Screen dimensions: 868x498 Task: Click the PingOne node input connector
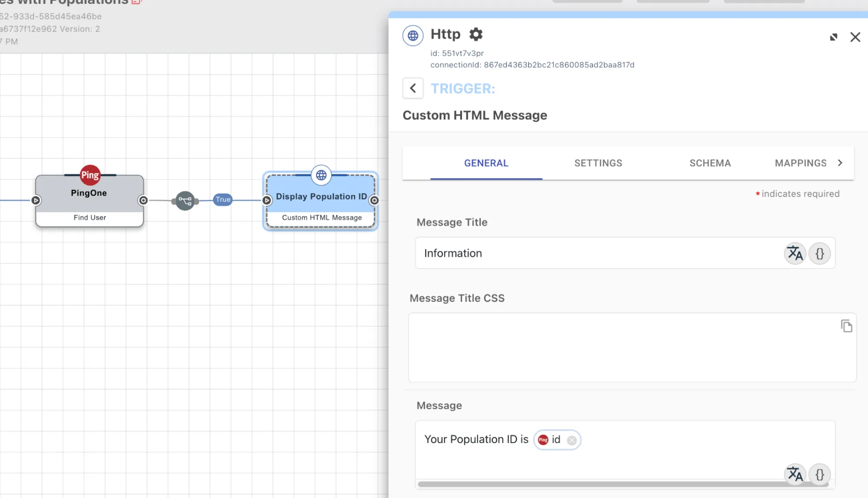click(x=36, y=200)
